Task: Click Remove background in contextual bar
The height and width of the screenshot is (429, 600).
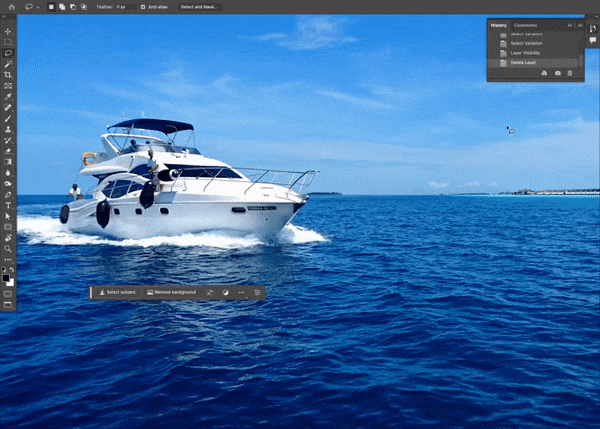Action: point(171,292)
